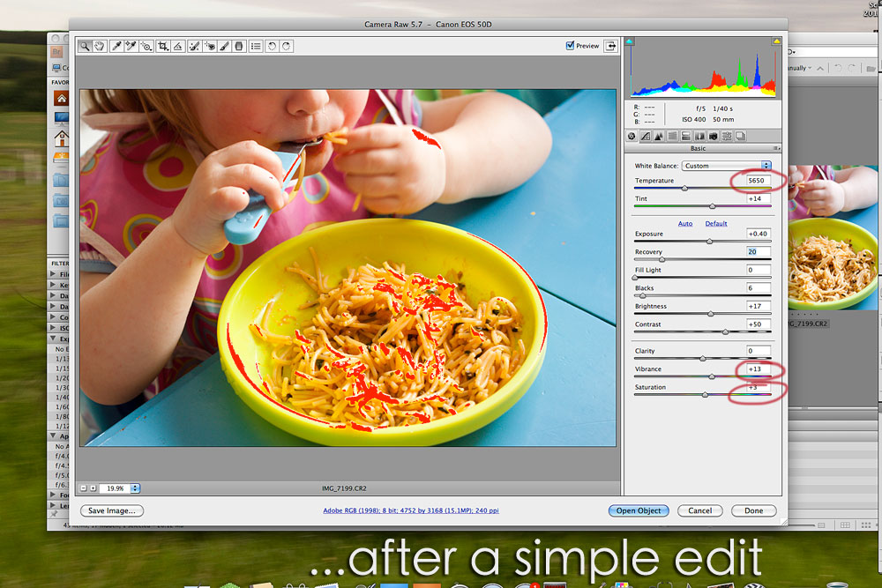This screenshot has height=588, width=882.
Task: Activate the Crop tool
Action: (x=162, y=46)
